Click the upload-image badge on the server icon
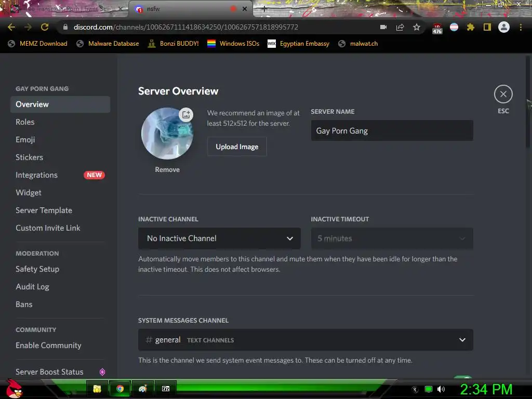532x399 pixels. pyautogui.click(x=186, y=115)
